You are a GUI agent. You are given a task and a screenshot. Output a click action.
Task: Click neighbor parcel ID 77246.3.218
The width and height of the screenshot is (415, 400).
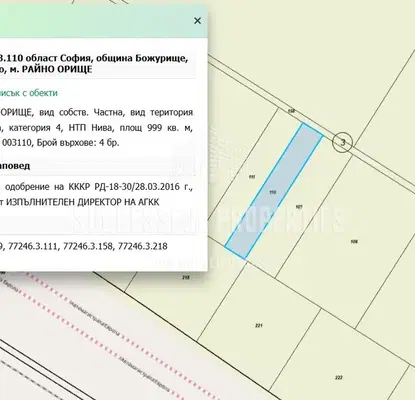click(x=143, y=246)
